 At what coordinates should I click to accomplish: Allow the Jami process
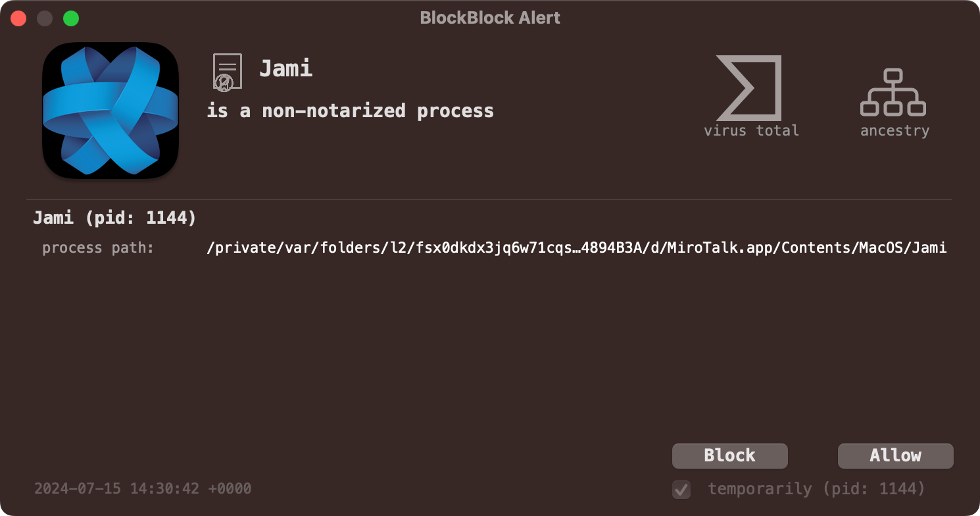click(x=895, y=455)
